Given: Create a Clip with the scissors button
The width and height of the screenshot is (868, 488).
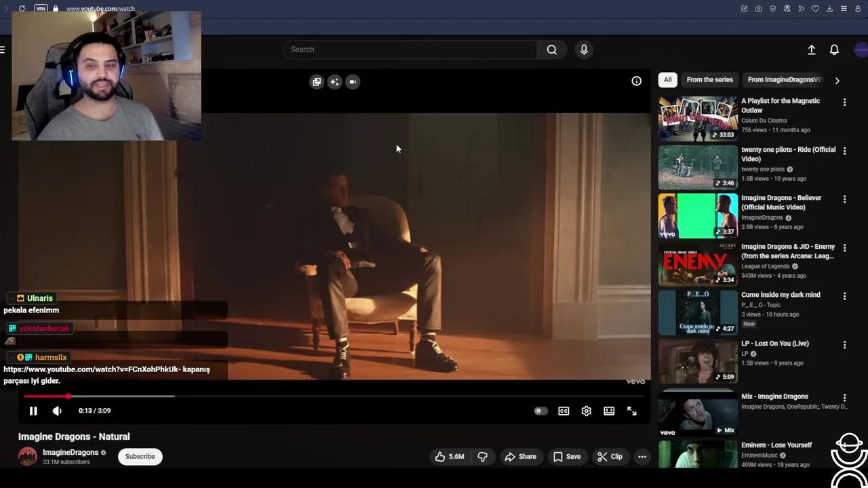Looking at the screenshot, I should click(x=610, y=457).
